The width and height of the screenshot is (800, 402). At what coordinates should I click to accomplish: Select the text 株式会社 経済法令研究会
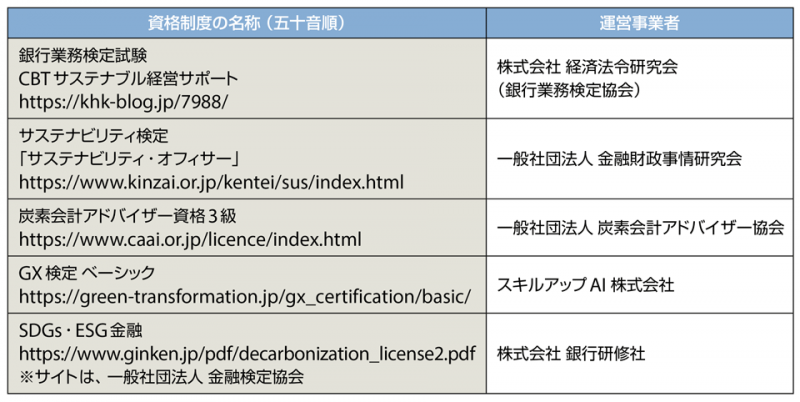[587, 67]
